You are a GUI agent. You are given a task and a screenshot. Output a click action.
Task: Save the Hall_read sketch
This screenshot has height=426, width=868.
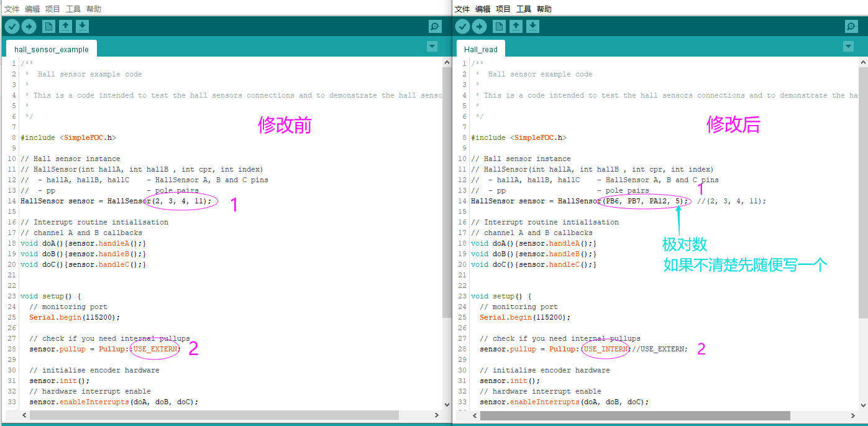(x=533, y=26)
